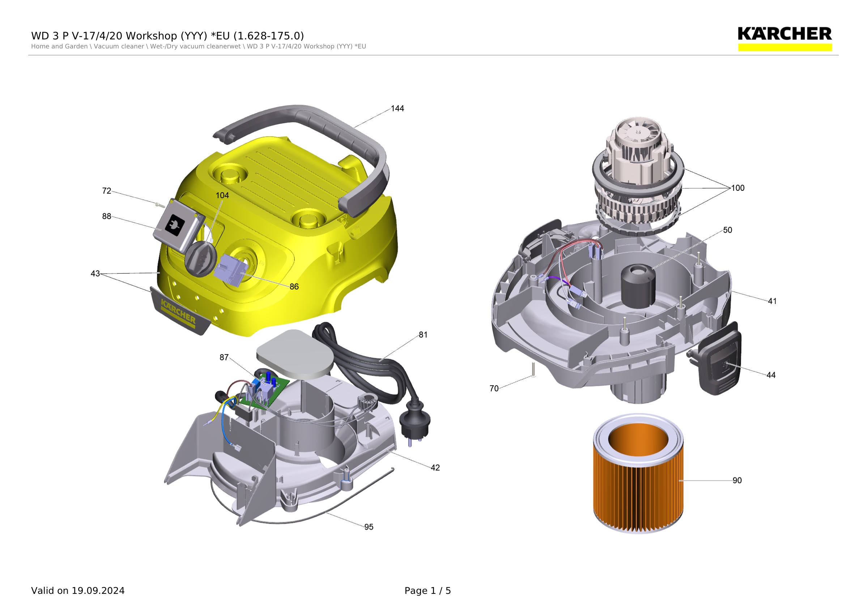Click part number 81 label
Viewport: 868px width, 613px height.
tap(423, 335)
